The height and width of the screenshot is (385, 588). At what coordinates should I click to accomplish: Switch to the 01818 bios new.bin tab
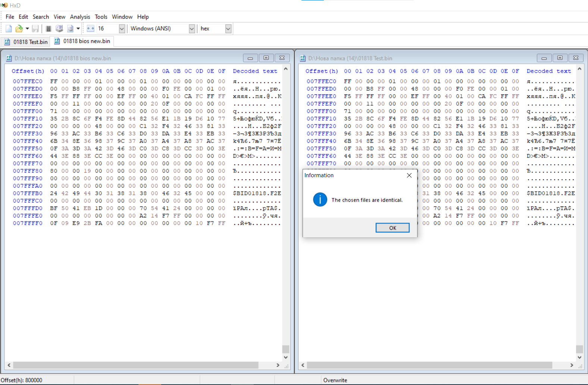click(82, 41)
